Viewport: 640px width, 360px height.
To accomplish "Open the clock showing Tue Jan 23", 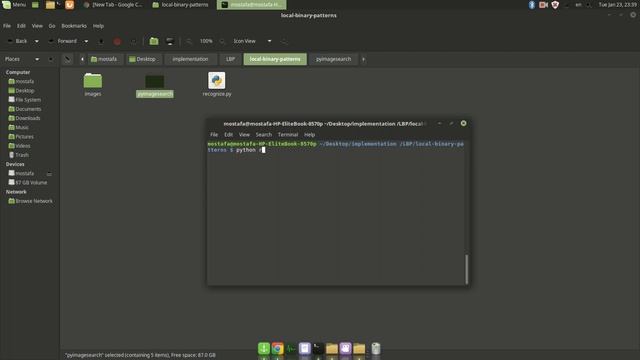I will (618, 5).
